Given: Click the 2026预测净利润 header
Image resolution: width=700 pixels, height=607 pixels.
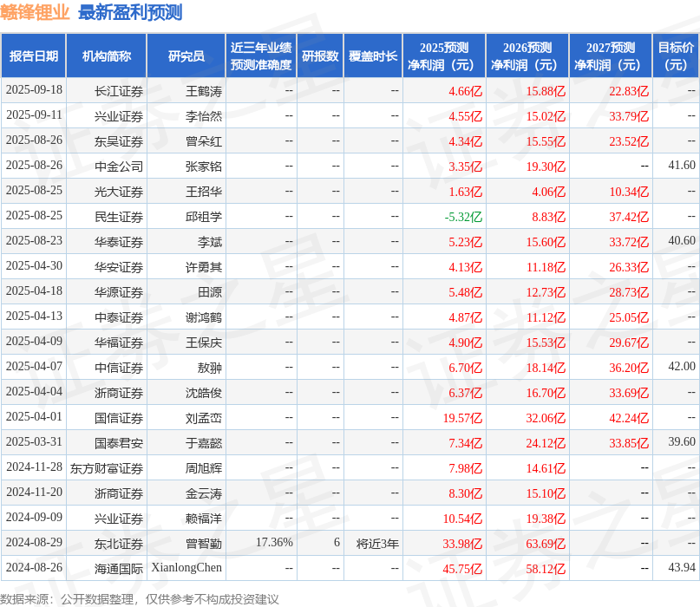Looking at the screenshot, I should [527, 55].
